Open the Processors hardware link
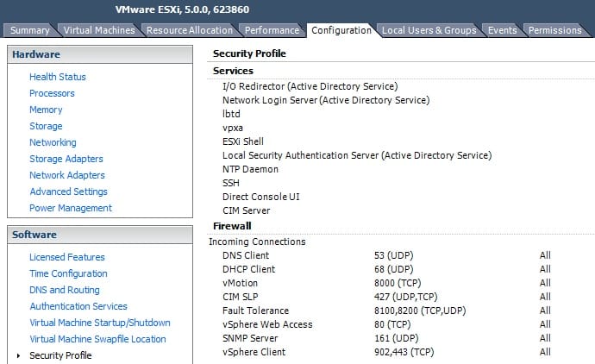595x364 pixels. (52, 93)
